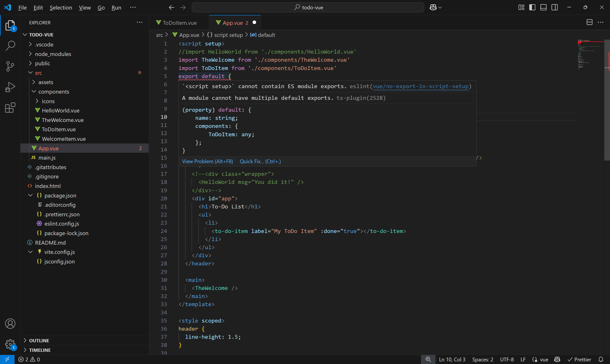Click the Accounts icon in activity bar

pyautogui.click(x=10, y=324)
